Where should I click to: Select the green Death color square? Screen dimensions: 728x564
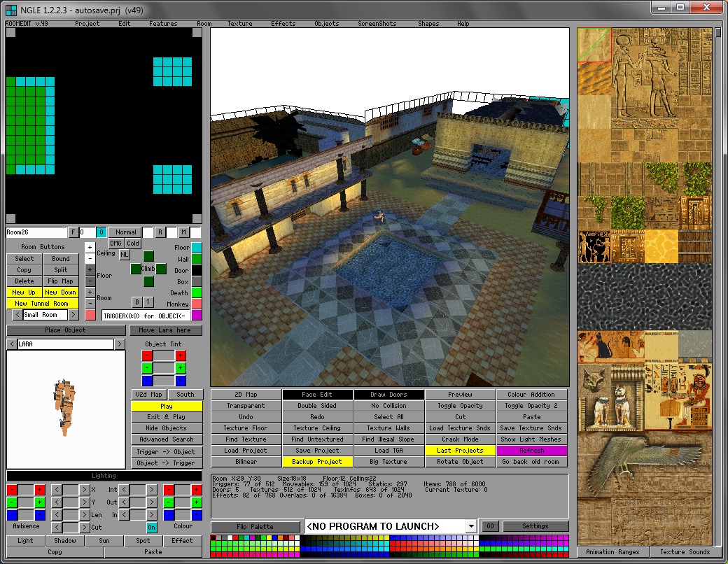click(197, 292)
